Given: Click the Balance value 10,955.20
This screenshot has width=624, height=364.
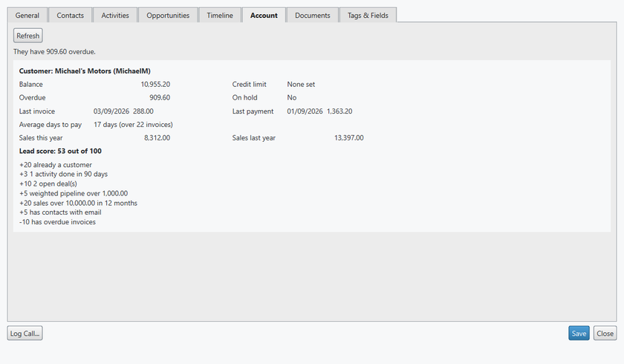Looking at the screenshot, I should (x=155, y=85).
